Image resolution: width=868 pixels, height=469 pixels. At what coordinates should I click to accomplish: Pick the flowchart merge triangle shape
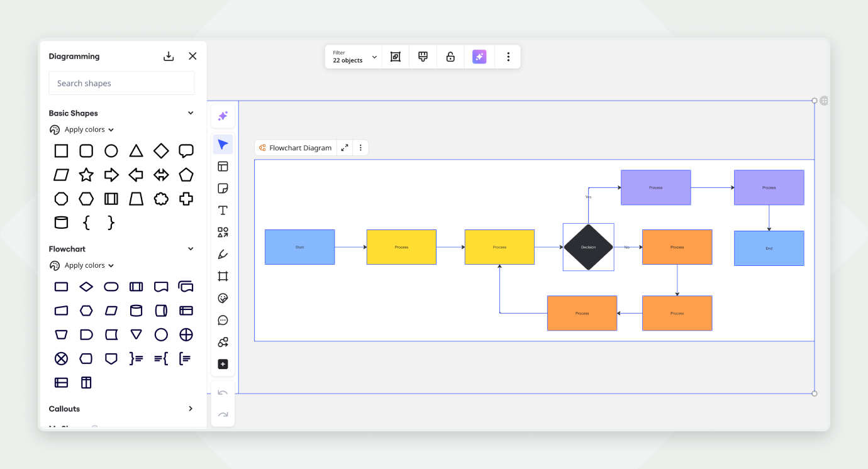point(136,334)
